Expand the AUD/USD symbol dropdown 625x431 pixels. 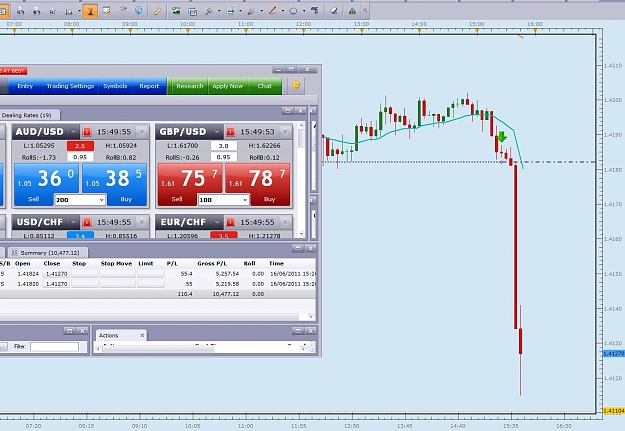73,132
